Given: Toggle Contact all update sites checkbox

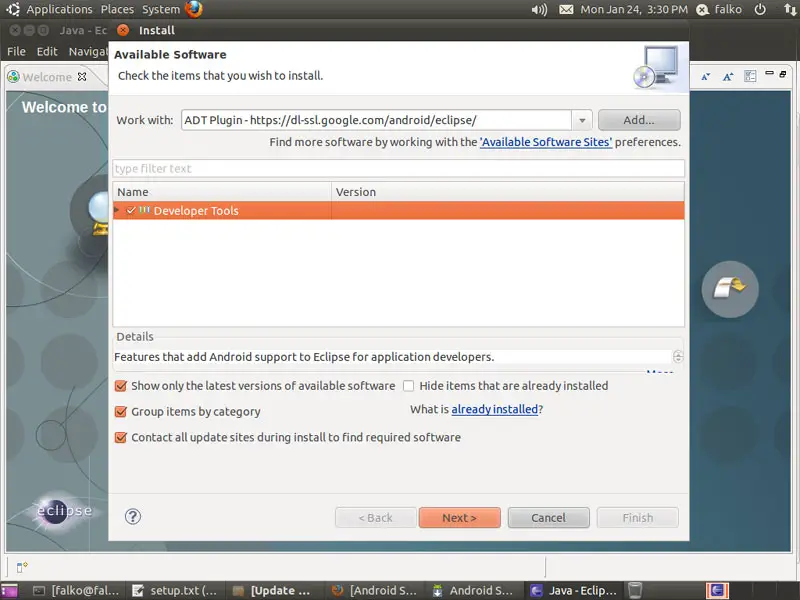Looking at the screenshot, I should [121, 437].
